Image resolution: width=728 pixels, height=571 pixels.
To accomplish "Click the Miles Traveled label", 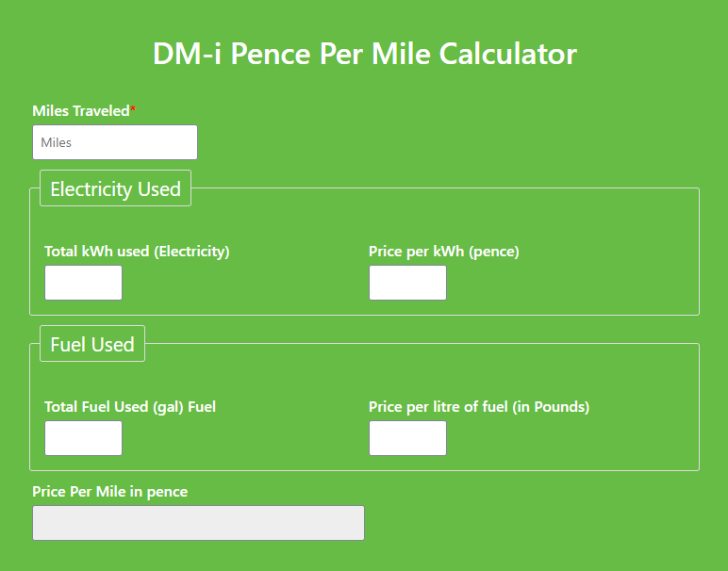I will (x=80, y=111).
